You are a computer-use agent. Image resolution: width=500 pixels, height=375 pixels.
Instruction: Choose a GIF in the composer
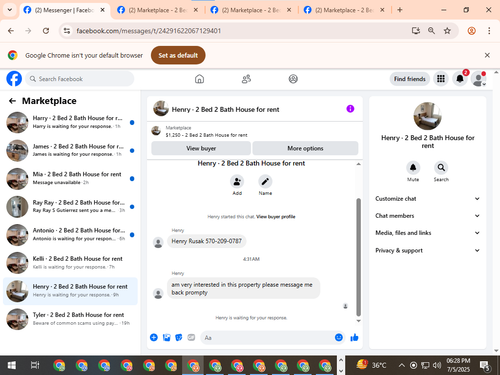pos(191,337)
